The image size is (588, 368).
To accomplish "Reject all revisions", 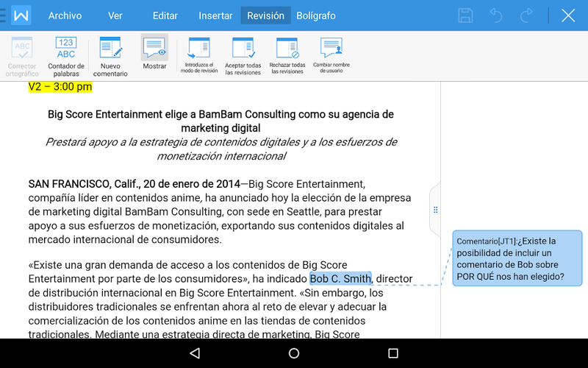I will tap(287, 56).
